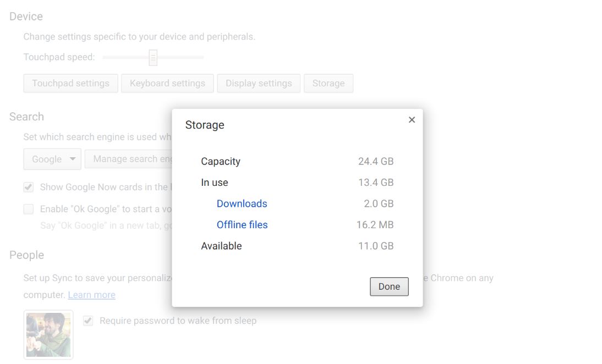Click the Available storage row label
This screenshot has height=364, width=602.
(221, 246)
